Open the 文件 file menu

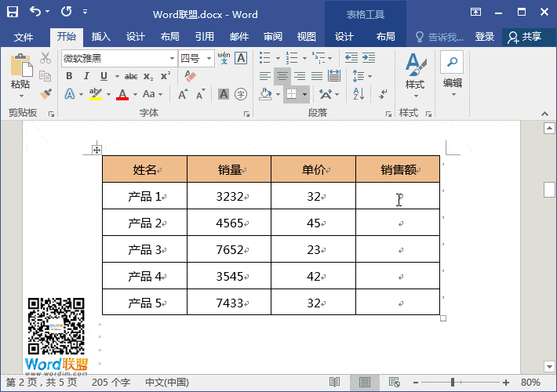(24, 37)
